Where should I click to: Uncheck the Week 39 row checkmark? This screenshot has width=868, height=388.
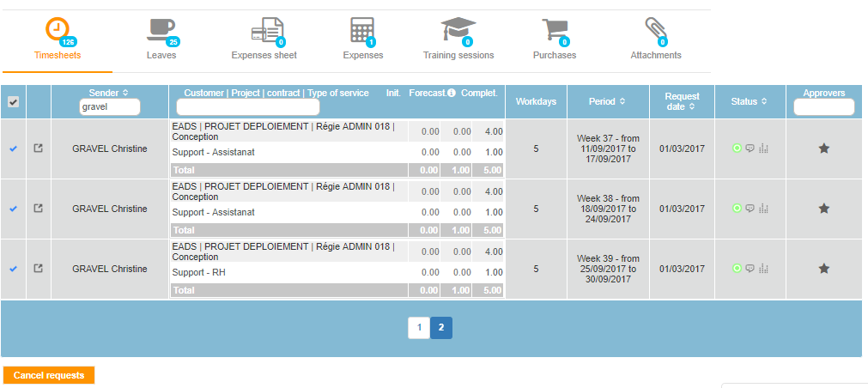point(13,269)
